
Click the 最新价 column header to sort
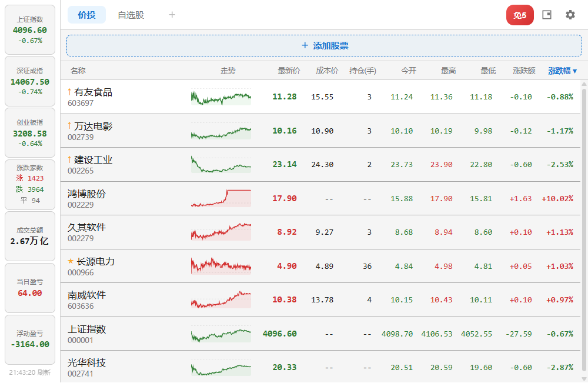288,70
